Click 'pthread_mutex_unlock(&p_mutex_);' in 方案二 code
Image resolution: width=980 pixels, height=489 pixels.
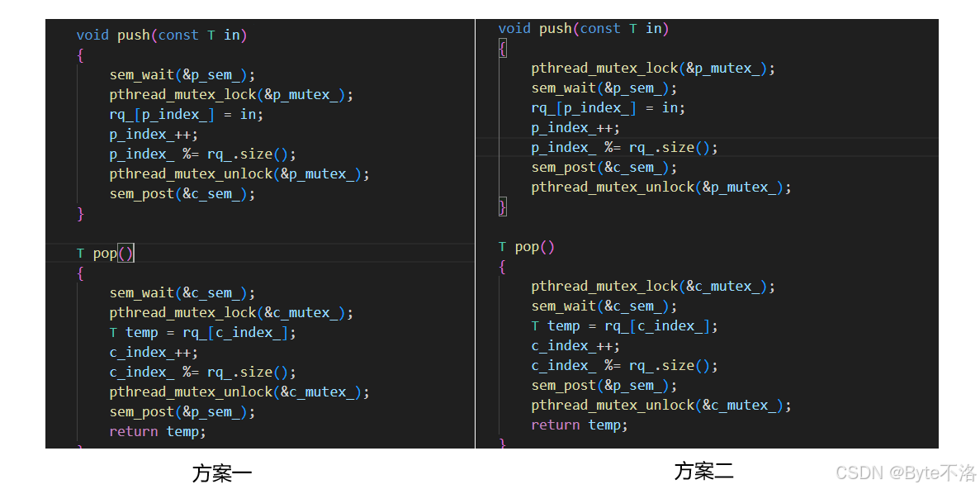pyautogui.click(x=661, y=188)
